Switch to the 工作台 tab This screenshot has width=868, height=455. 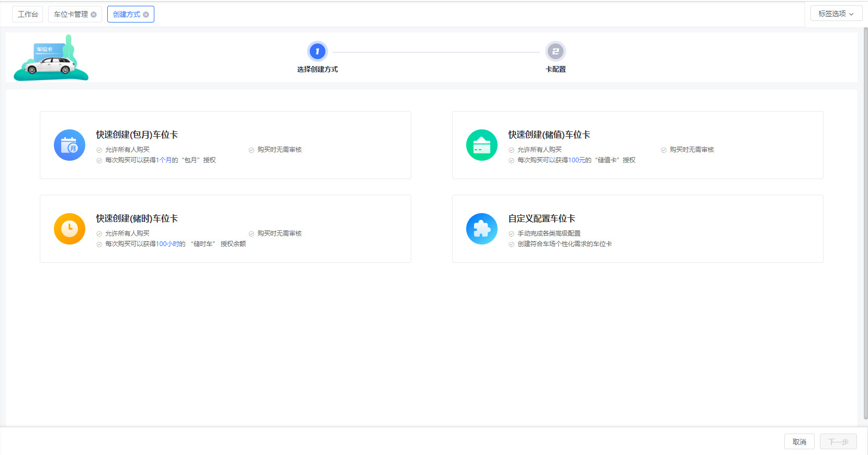(x=28, y=15)
